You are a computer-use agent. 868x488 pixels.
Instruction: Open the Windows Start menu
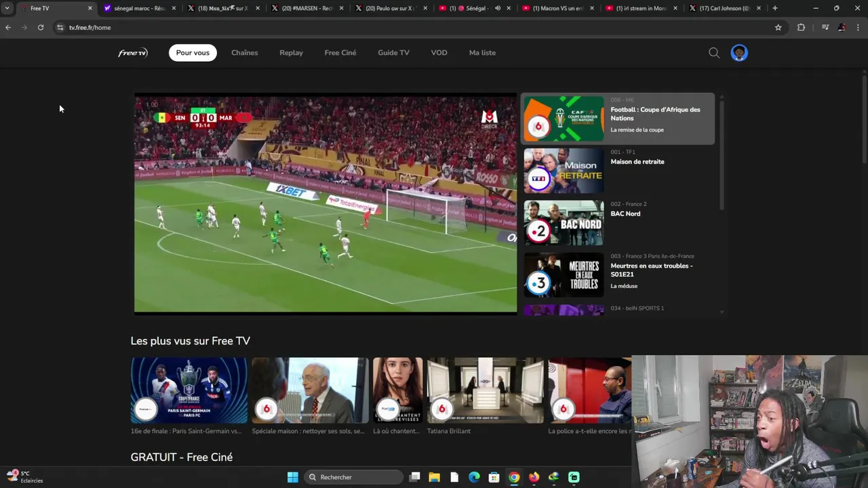pyautogui.click(x=293, y=477)
